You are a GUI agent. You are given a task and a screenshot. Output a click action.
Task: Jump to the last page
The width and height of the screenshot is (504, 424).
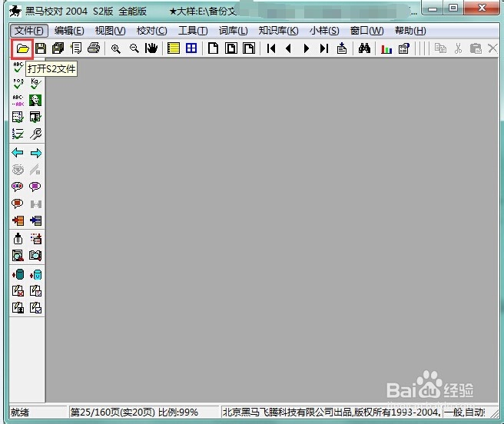coord(324,48)
